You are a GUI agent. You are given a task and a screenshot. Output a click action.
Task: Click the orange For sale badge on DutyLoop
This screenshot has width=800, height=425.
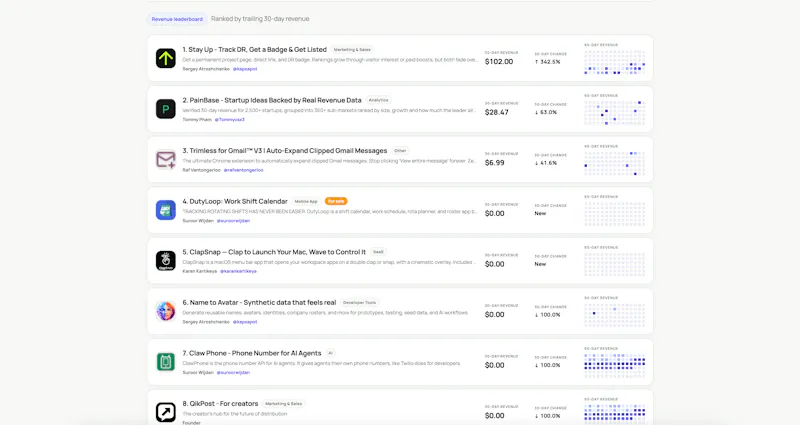coord(336,201)
